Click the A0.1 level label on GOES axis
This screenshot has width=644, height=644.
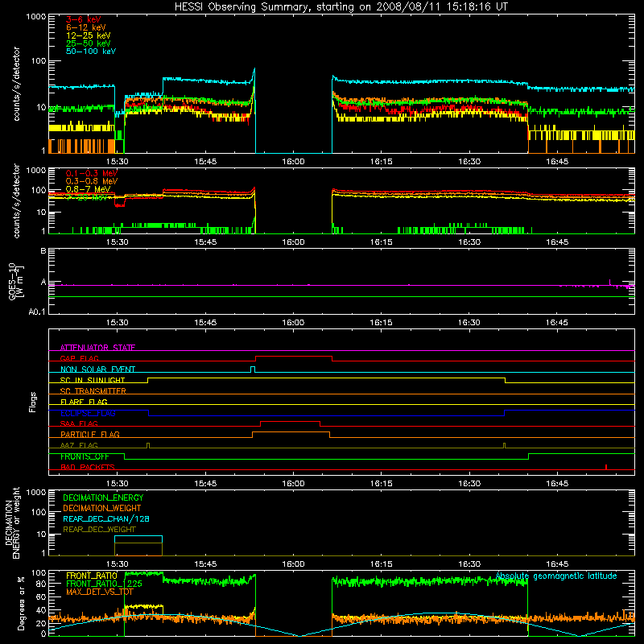(x=37, y=312)
